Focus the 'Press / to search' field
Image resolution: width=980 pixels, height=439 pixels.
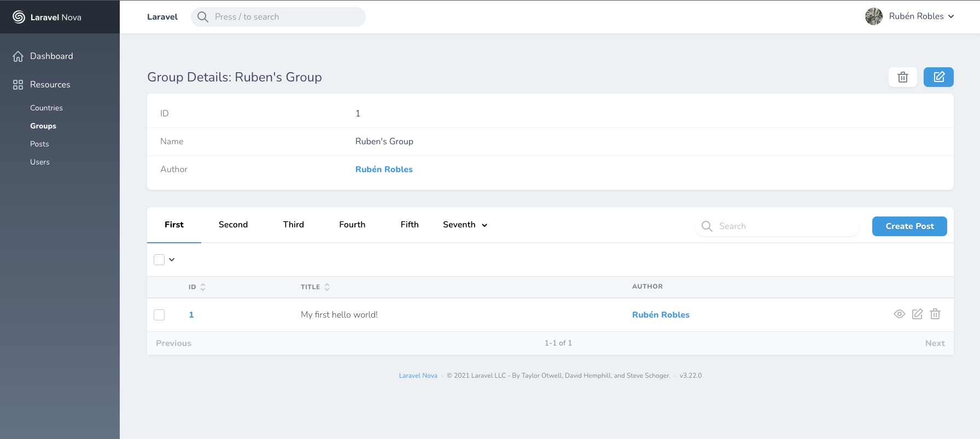point(278,17)
